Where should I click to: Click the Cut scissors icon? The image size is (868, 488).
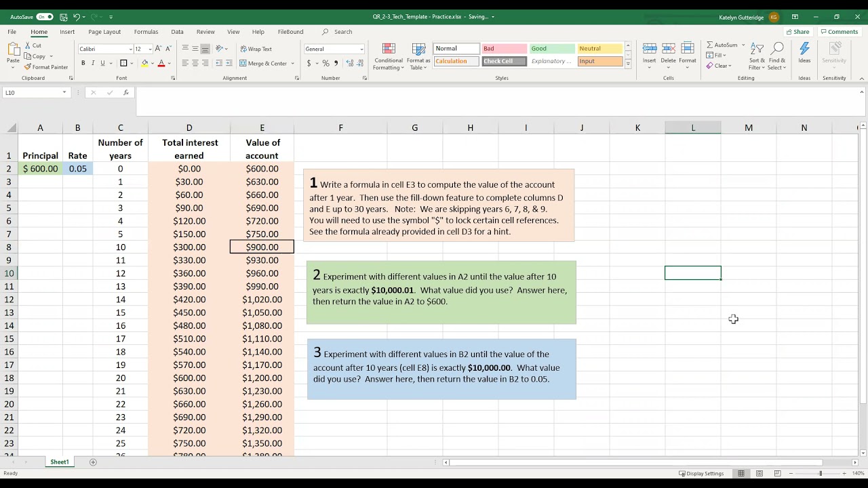28,45
